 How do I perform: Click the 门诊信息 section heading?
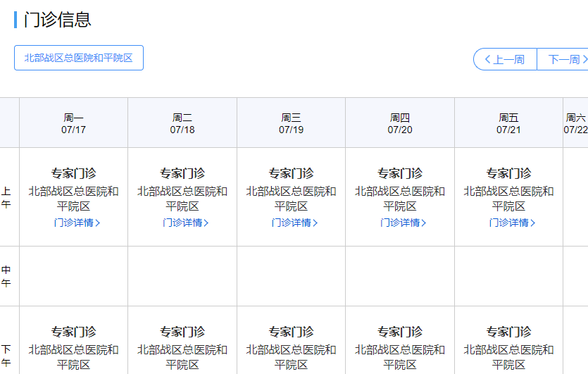tap(57, 20)
